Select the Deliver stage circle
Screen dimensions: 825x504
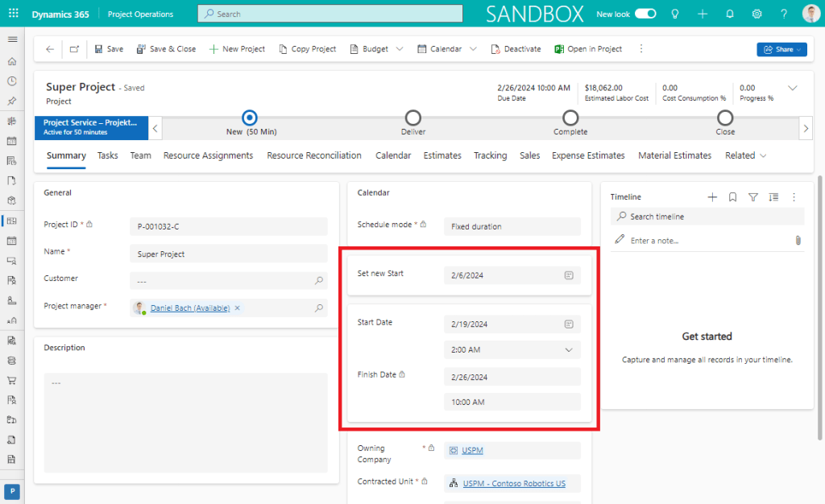412,118
